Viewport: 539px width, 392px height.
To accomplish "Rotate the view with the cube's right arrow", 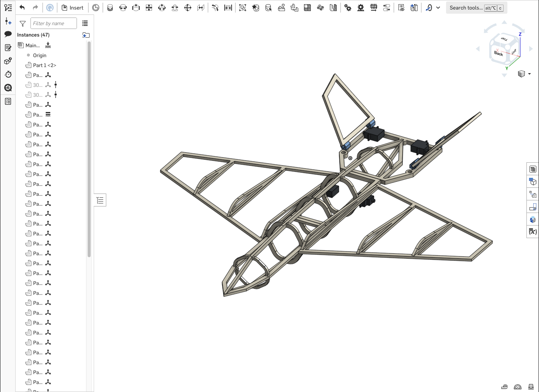I will tap(531, 49).
